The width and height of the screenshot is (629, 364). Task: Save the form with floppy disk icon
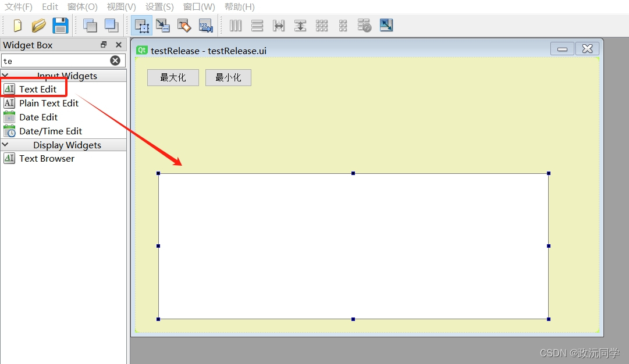61,26
